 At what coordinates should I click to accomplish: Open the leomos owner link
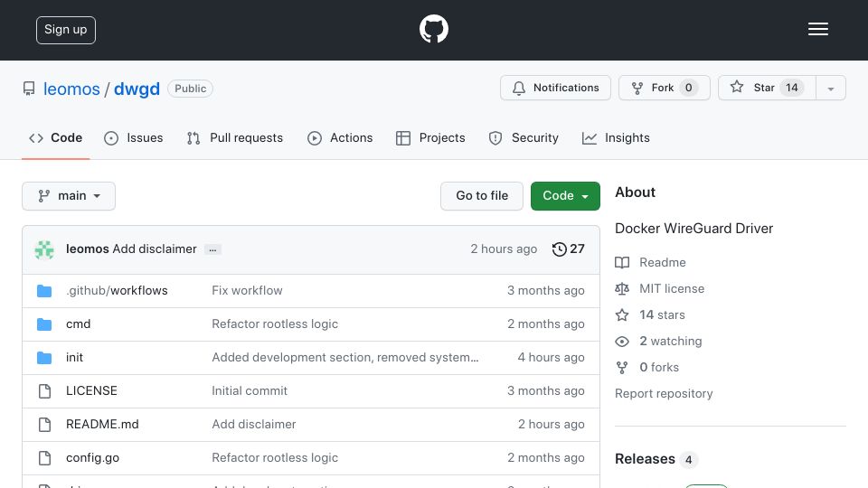coord(71,89)
